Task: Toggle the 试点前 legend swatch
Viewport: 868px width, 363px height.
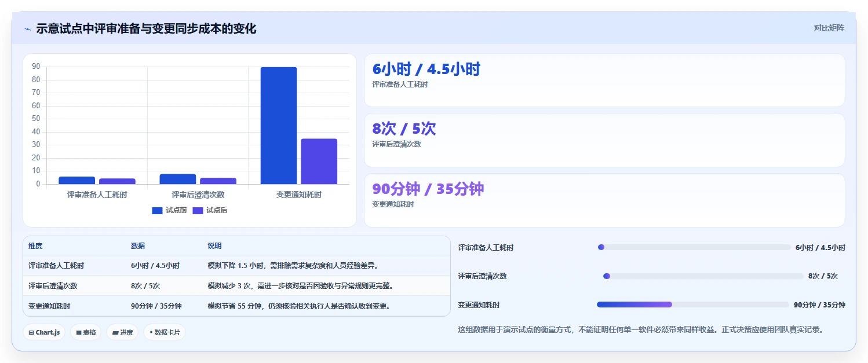Action: pos(157,210)
